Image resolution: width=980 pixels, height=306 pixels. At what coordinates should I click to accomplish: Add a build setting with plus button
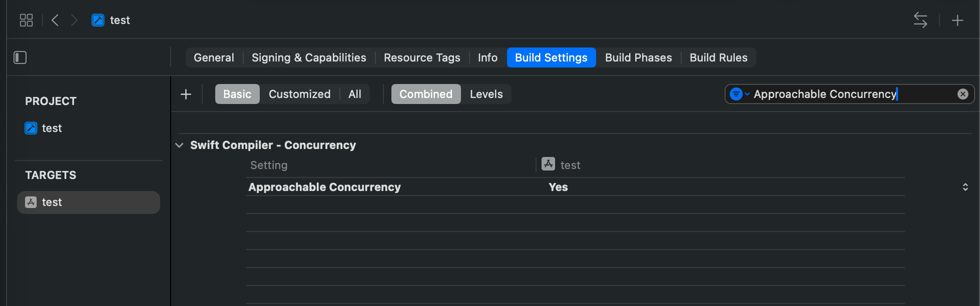click(x=186, y=94)
